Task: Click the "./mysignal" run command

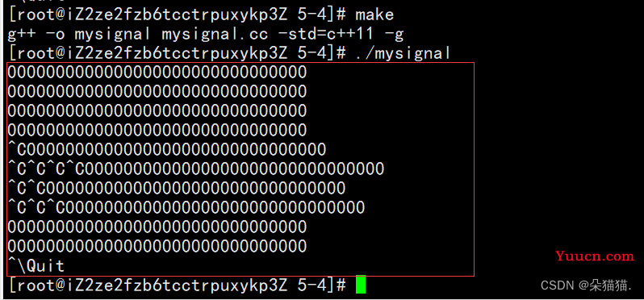Action: point(404,54)
